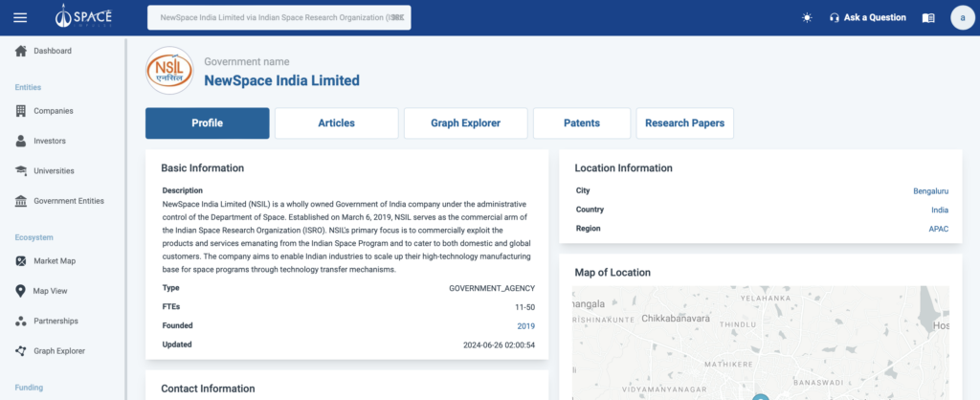The image size is (980, 400).
Task: Toggle the light/dark theme sun icon
Action: [807, 17]
